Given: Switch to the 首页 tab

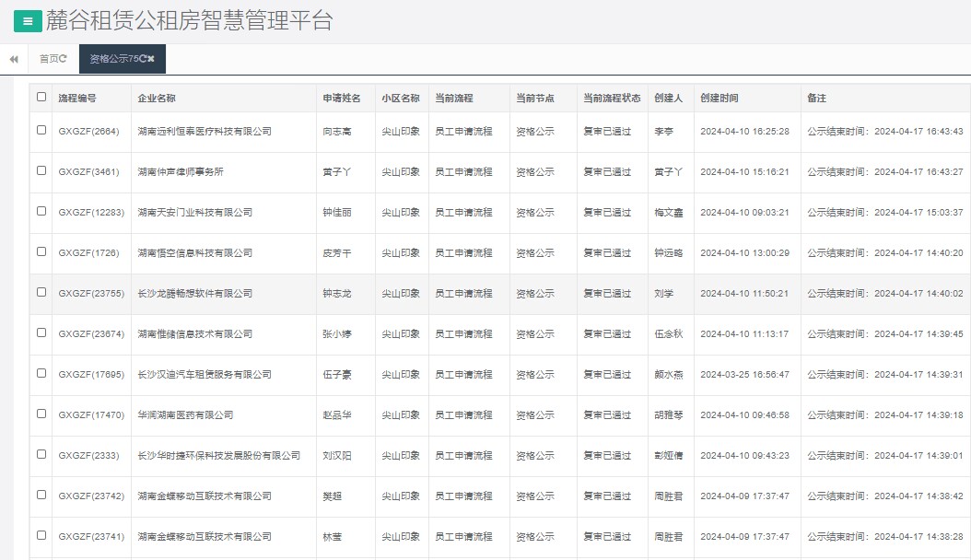Looking at the screenshot, I should [46, 58].
